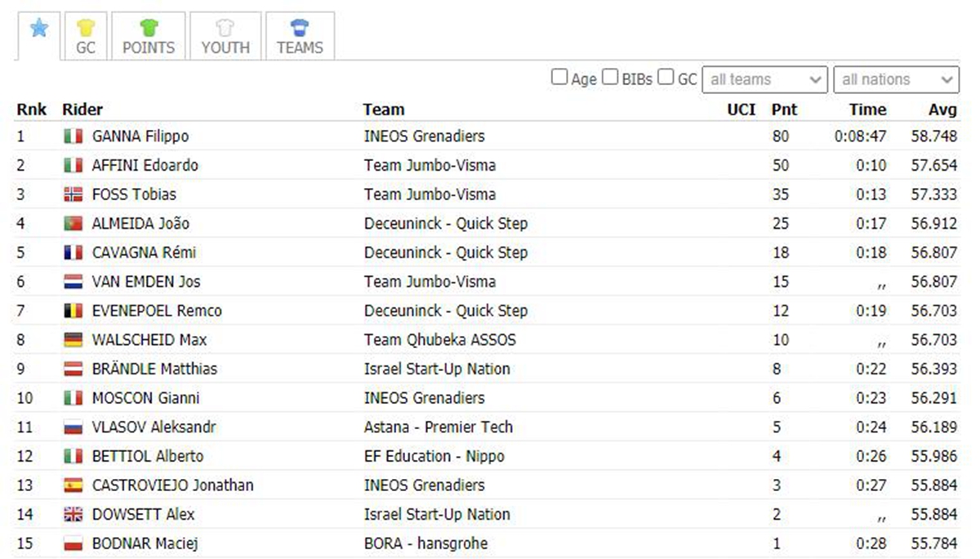Open the all nations dropdown

897,79
